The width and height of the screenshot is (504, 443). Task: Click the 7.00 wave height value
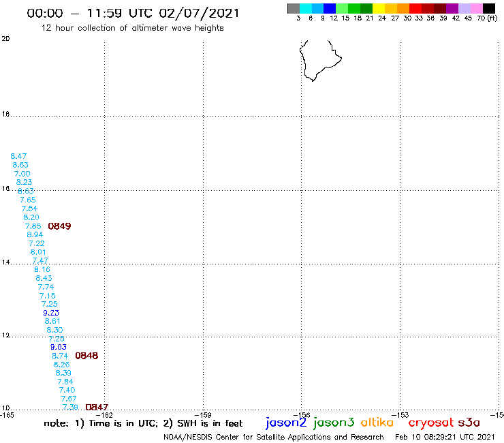(22, 174)
